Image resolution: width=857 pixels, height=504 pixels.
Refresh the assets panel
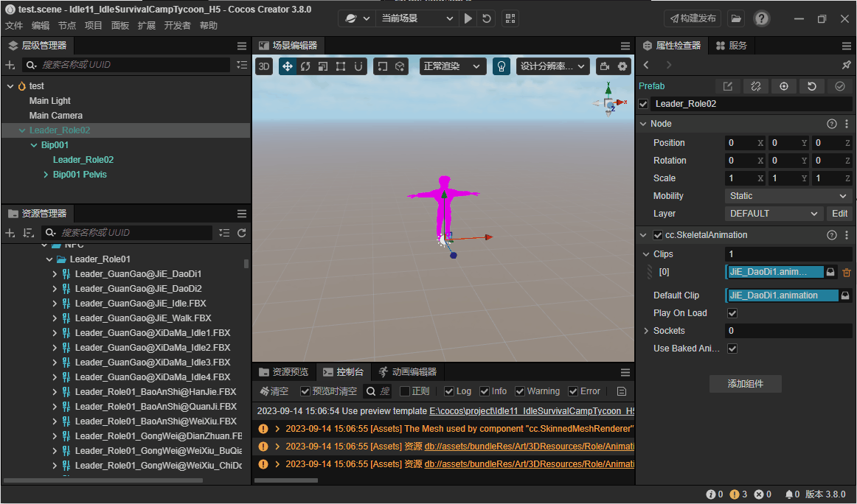[242, 233]
